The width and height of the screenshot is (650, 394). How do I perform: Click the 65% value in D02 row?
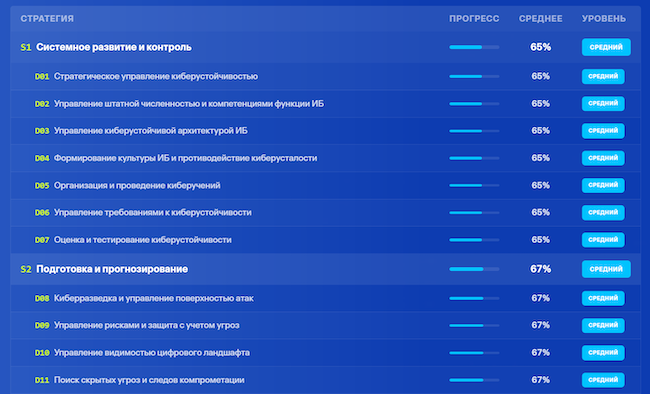coord(541,104)
